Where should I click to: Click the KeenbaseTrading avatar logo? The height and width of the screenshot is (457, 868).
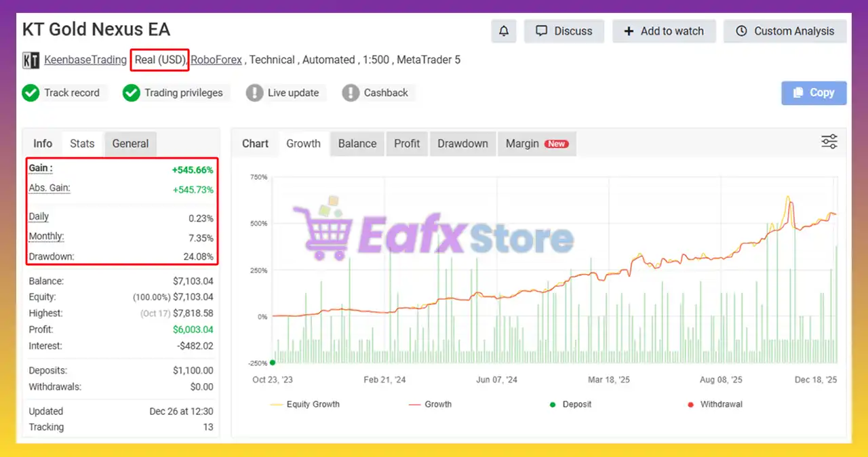(x=31, y=60)
